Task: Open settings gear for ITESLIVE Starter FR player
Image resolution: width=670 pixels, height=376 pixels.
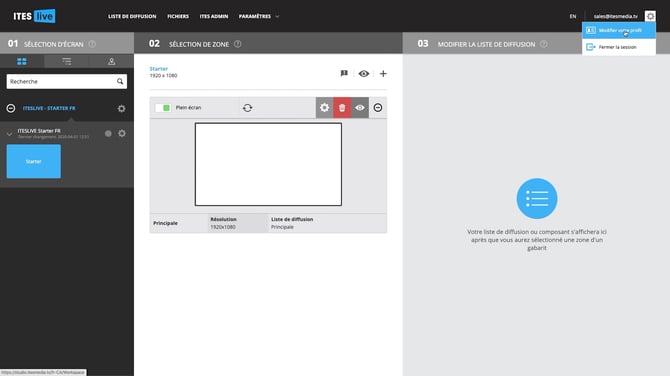Action: [x=122, y=133]
